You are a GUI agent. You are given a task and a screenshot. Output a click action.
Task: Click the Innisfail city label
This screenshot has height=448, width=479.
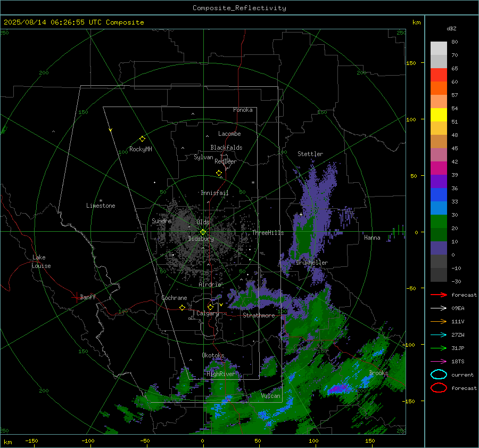[x=214, y=193]
